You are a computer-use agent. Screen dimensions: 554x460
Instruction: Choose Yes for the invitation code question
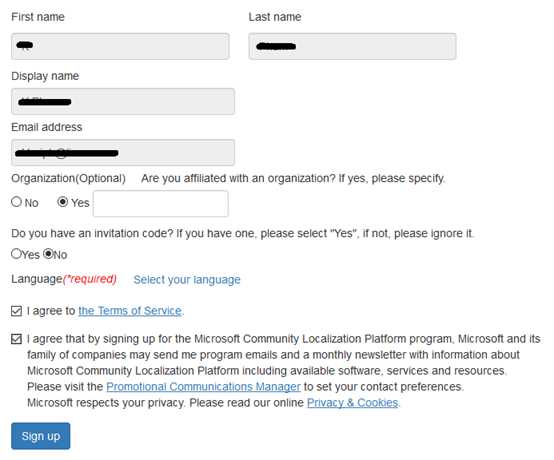click(16, 253)
